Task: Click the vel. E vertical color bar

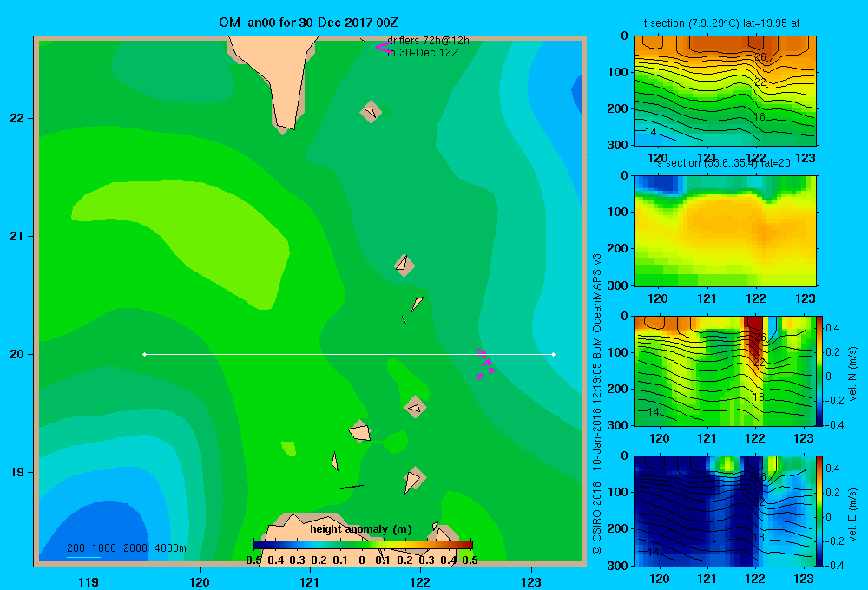Action: (819, 511)
